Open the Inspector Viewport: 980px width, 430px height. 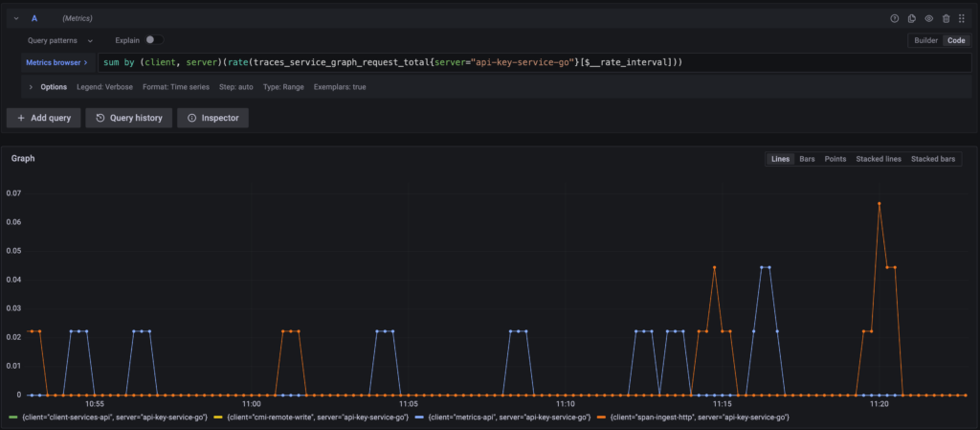213,118
